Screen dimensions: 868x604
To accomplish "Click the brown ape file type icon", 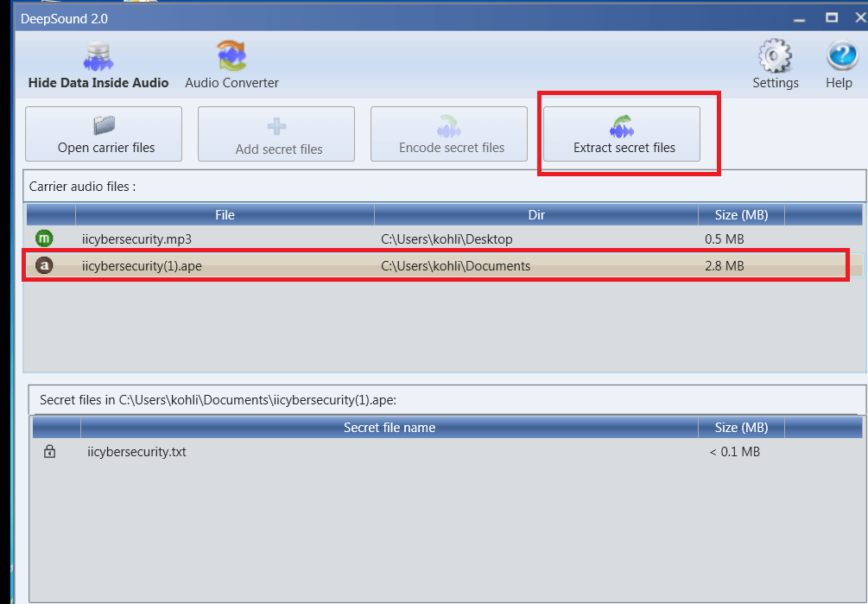I will (x=44, y=266).
